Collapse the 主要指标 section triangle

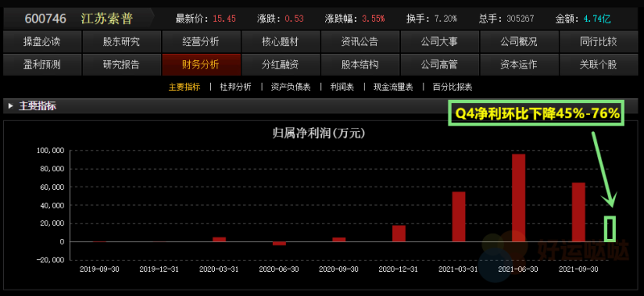[x=11, y=106]
